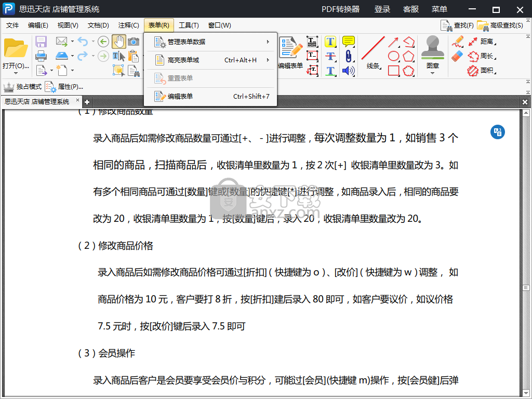
Task: Click Find (查找(F)) button
Action: (x=457, y=25)
